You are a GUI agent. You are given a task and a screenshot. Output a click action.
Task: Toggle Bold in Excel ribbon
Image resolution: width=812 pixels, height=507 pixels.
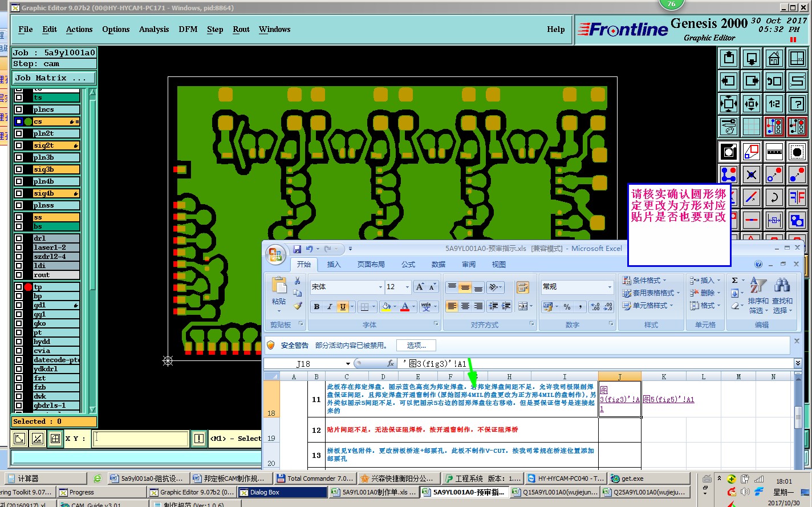coord(316,306)
